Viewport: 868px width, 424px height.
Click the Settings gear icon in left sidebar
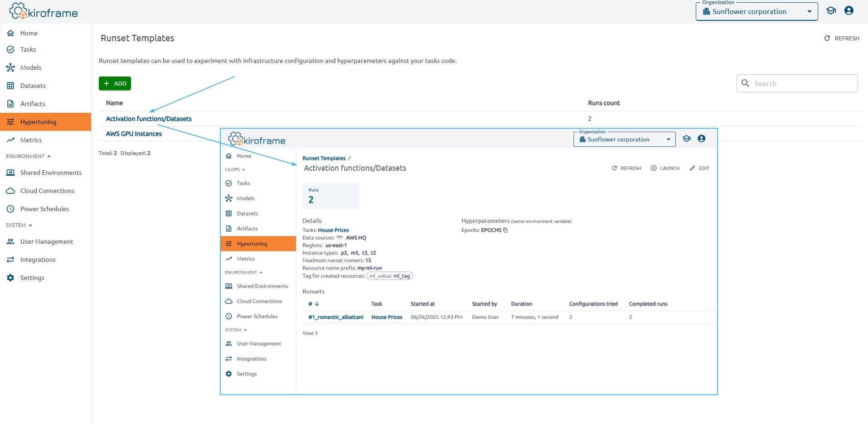(10, 278)
